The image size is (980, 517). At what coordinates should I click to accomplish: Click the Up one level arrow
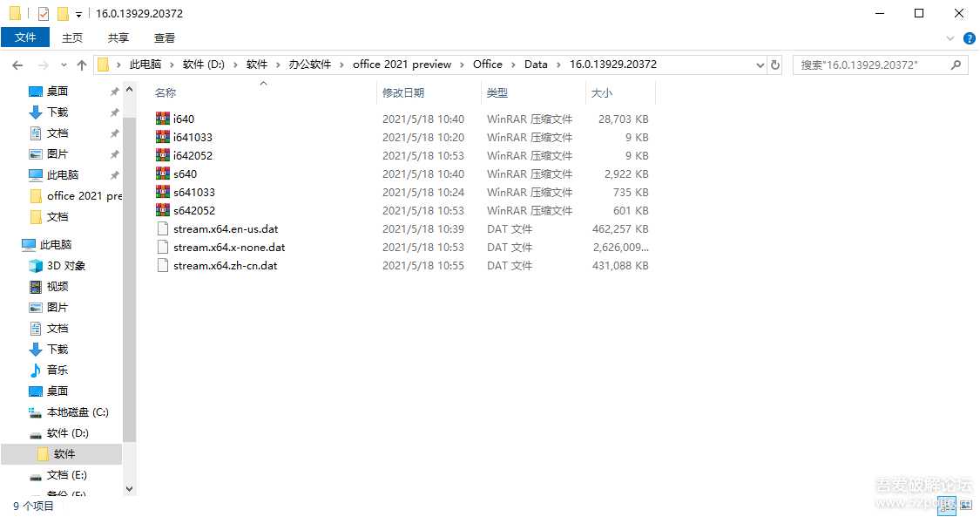(82, 65)
